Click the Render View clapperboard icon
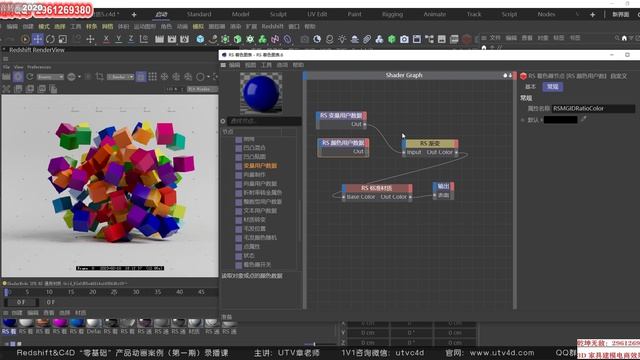Screen dimensions: 640x360 159,39
